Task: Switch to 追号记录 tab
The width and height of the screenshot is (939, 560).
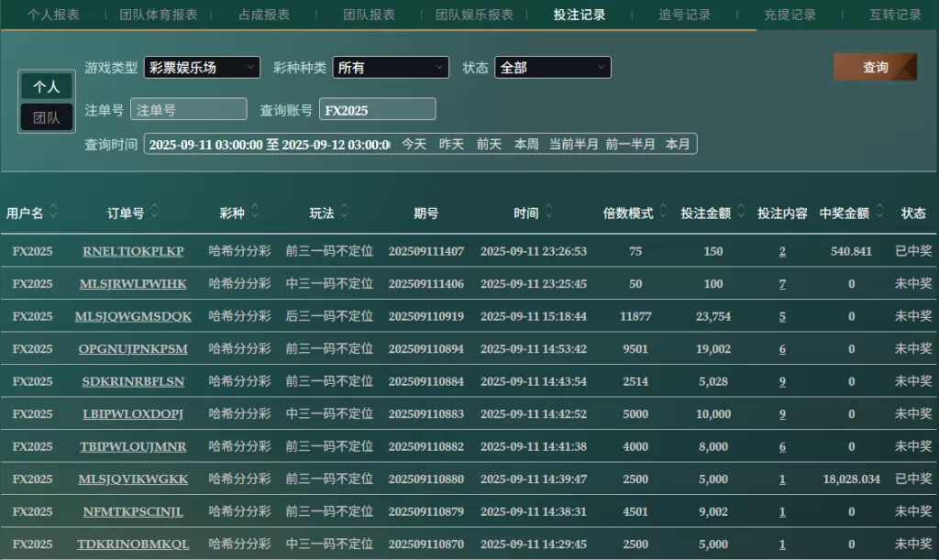Action: tap(685, 15)
